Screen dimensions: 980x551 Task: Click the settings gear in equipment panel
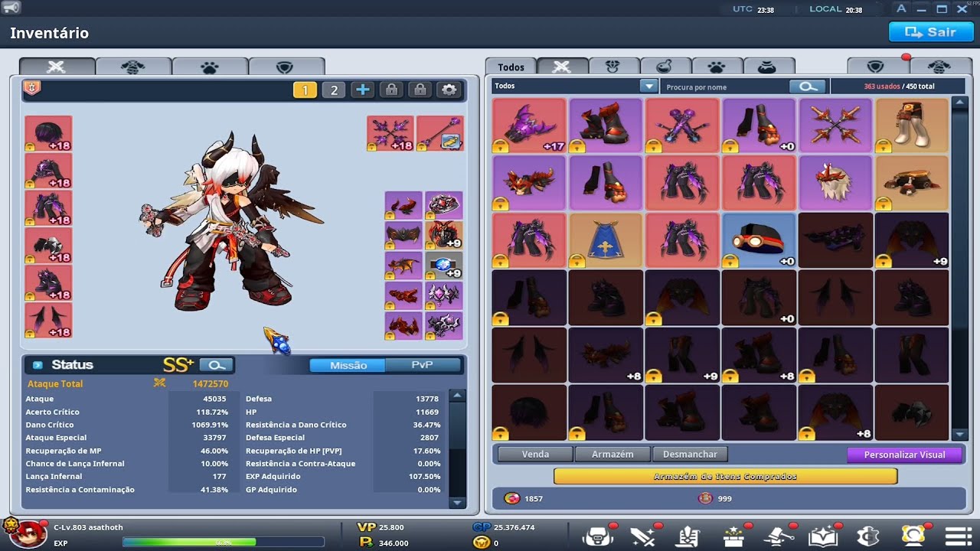click(449, 90)
